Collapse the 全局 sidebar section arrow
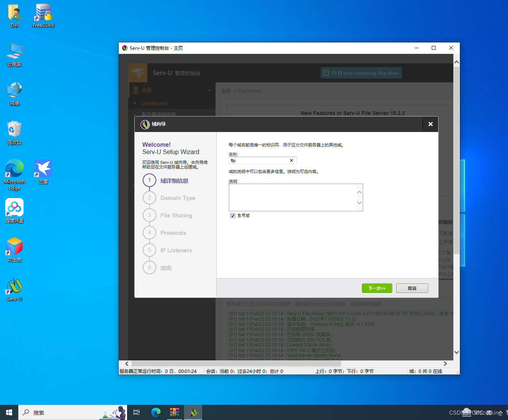Image resolution: width=508 pixels, height=420 pixels. pyautogui.click(x=210, y=90)
